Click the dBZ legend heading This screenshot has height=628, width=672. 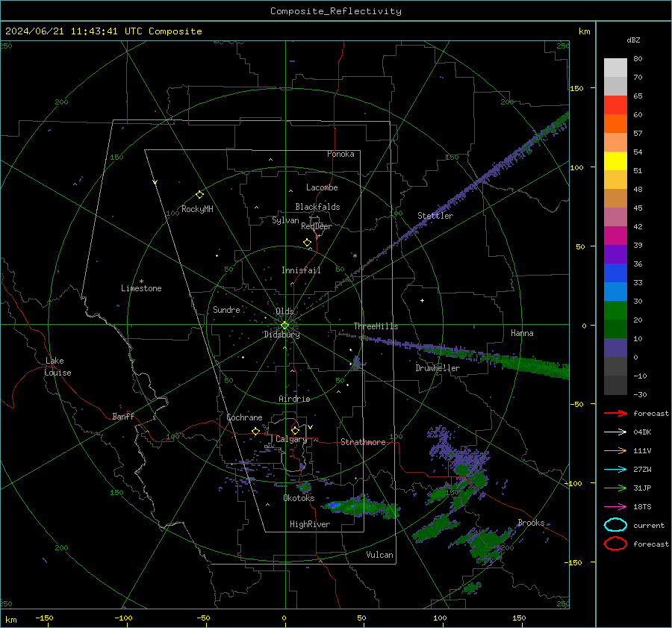(x=633, y=40)
